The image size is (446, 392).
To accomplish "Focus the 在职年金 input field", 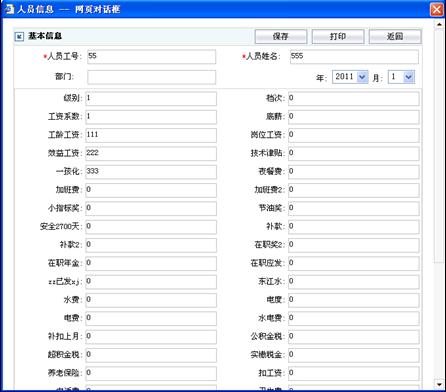I will [x=151, y=264].
